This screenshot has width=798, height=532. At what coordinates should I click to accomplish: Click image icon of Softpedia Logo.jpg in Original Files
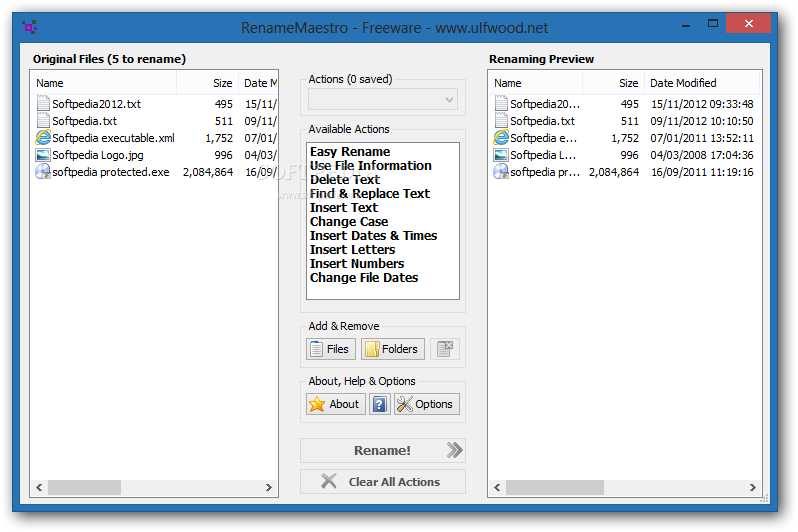[43, 155]
